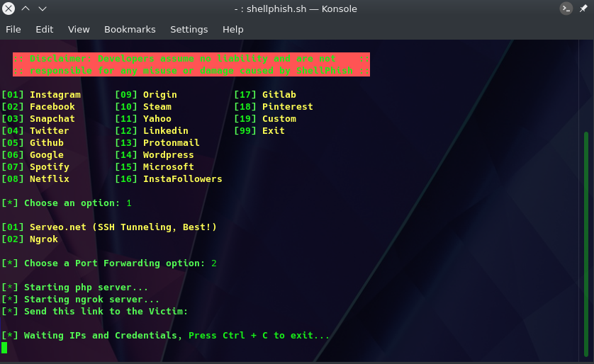Click the '[15] Microsoft' option text

coord(155,167)
